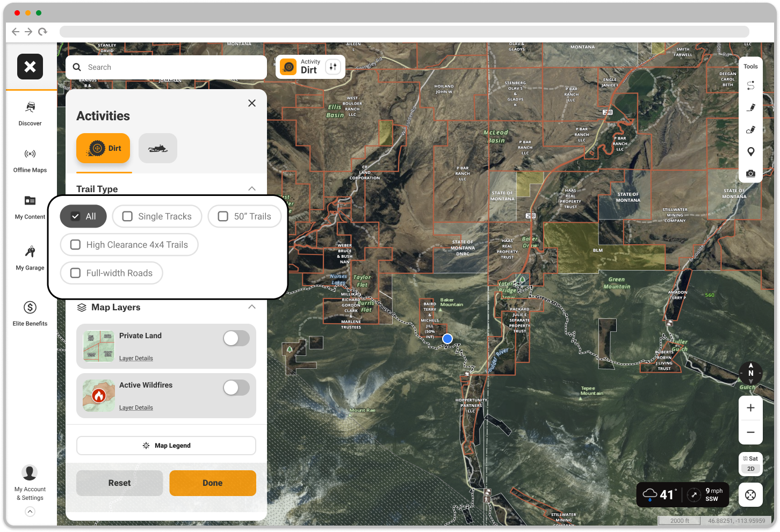Zoom in on the map
Screen dimensions: 780x532
pos(751,408)
